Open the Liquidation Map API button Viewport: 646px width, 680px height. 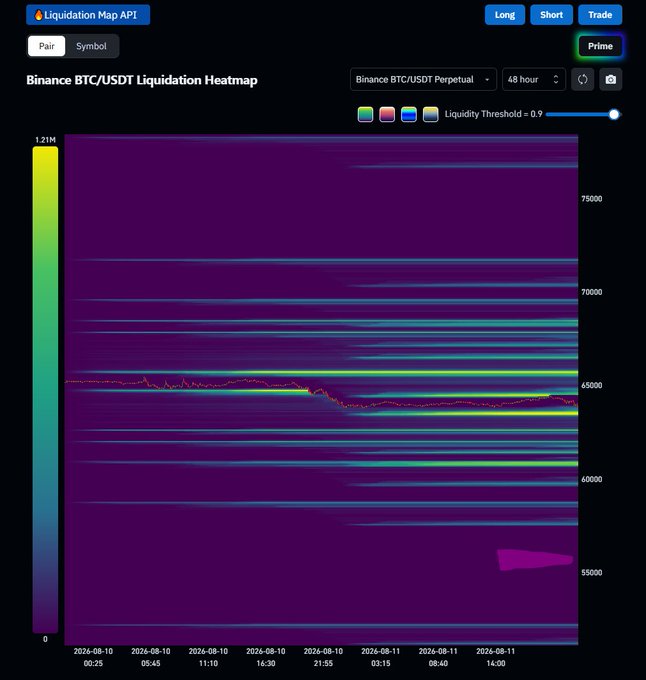(88, 15)
